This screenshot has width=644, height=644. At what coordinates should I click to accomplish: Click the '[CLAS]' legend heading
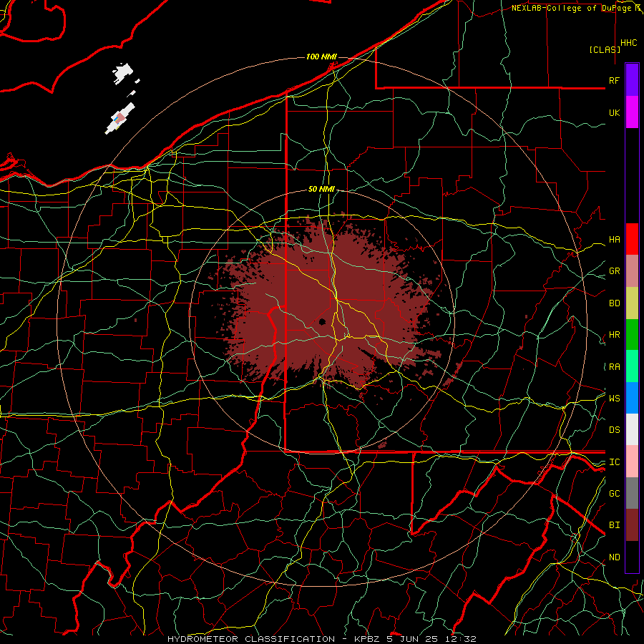(x=605, y=49)
